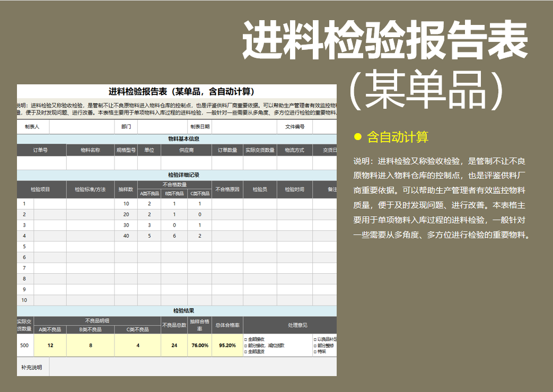Viewport: 553px width, 392px height.
Task: Select the B类不良品 total cell showing 8
Action: 90,345
